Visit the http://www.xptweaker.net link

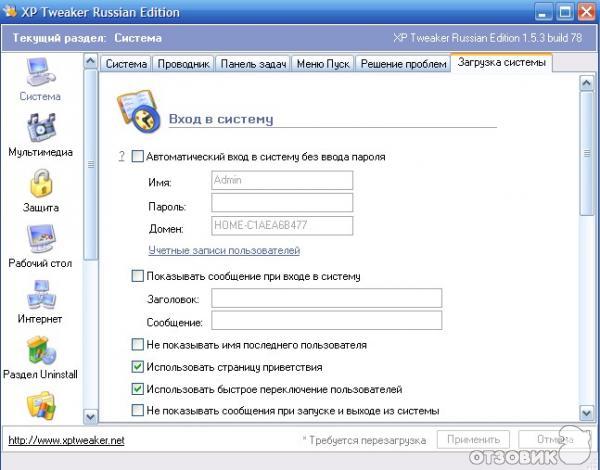[67, 440]
